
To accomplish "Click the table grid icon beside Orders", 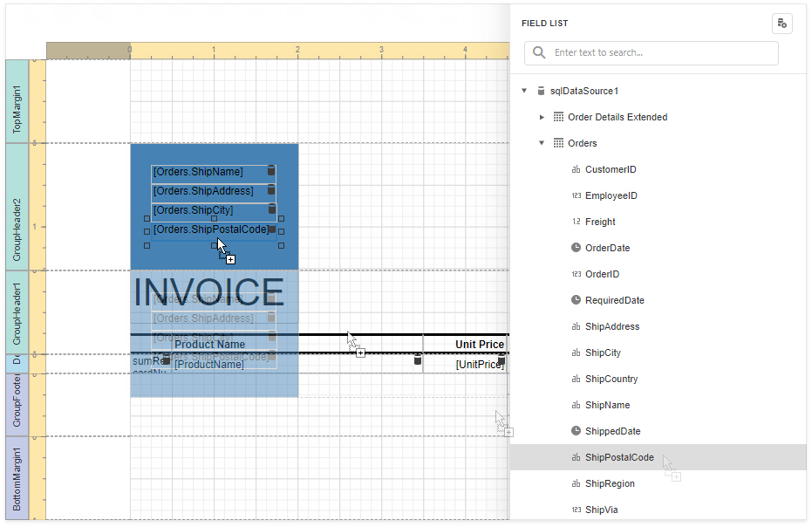I will click(556, 143).
